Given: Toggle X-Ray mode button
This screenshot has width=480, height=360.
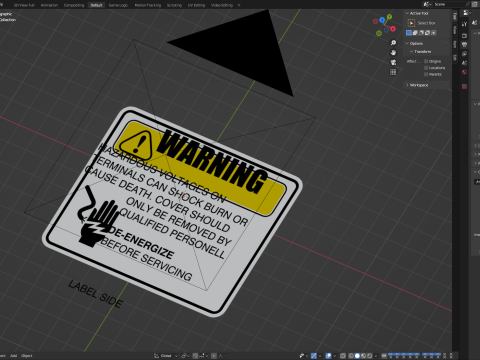Looking at the screenshot, I should 343,356.
